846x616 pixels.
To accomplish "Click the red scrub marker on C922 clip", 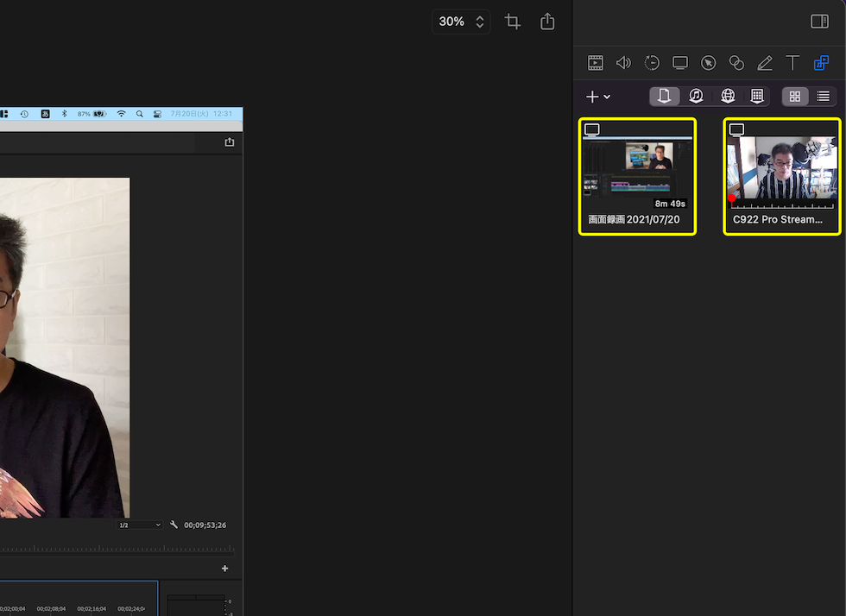I will coord(732,198).
